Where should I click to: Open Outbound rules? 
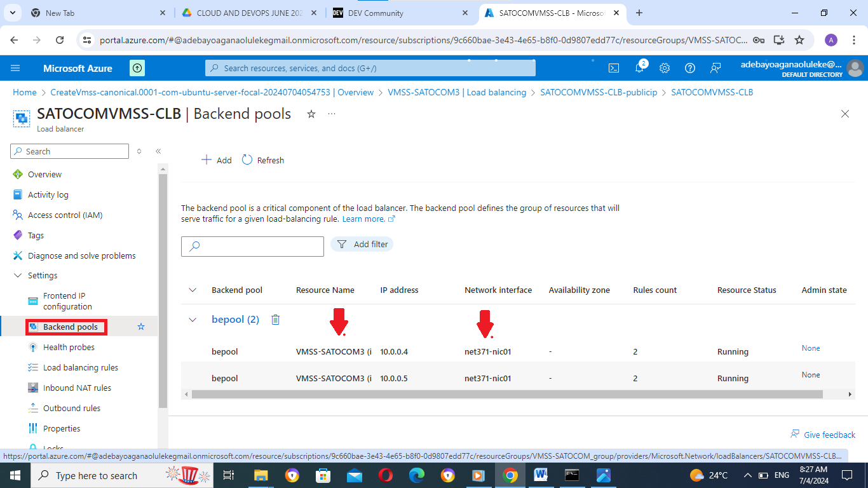click(x=71, y=408)
